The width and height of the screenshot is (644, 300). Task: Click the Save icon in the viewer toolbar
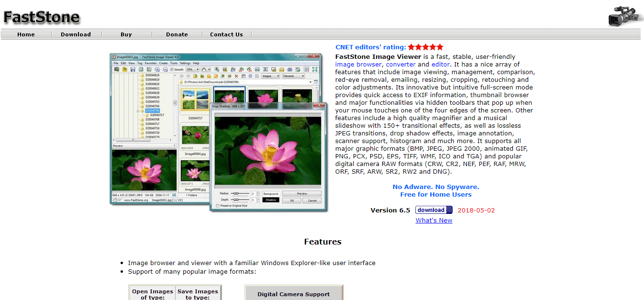click(x=132, y=69)
